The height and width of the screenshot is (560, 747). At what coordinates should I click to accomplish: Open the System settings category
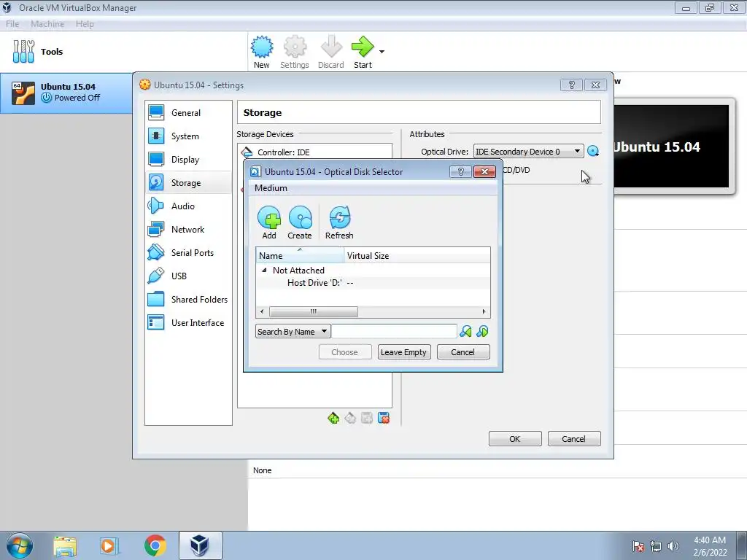point(189,136)
